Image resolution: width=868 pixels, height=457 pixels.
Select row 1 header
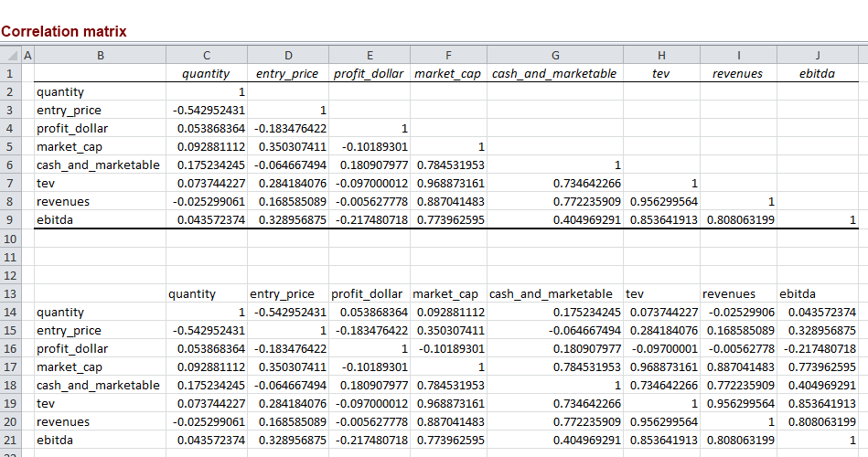(9, 73)
